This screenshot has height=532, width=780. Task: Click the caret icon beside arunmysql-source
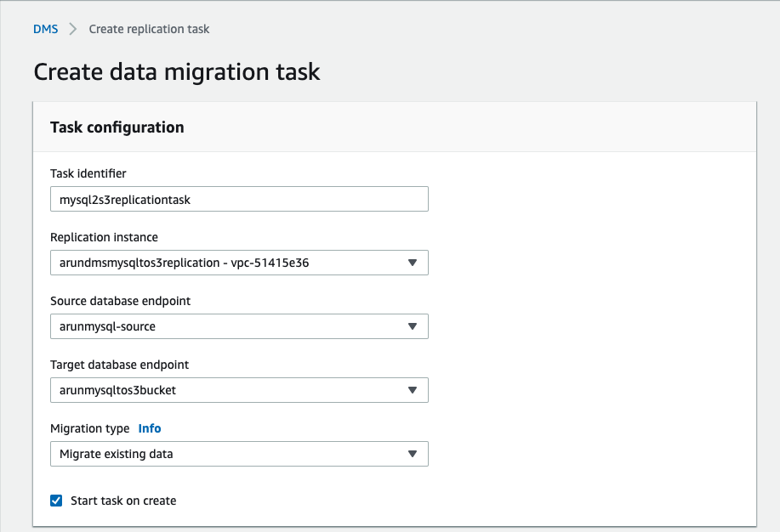(x=412, y=326)
